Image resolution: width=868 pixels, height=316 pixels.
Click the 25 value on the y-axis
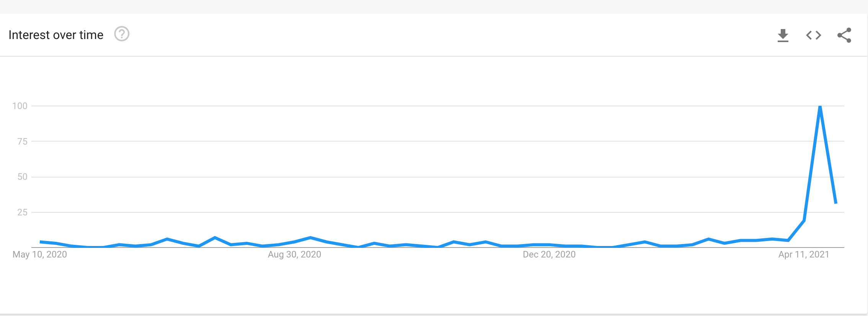(22, 212)
